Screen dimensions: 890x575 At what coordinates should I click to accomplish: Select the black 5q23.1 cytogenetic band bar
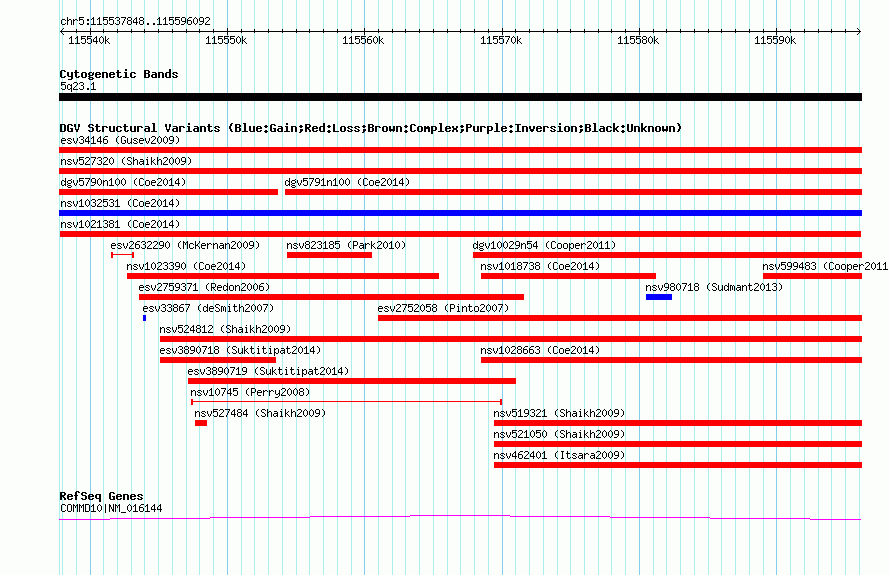460,97
